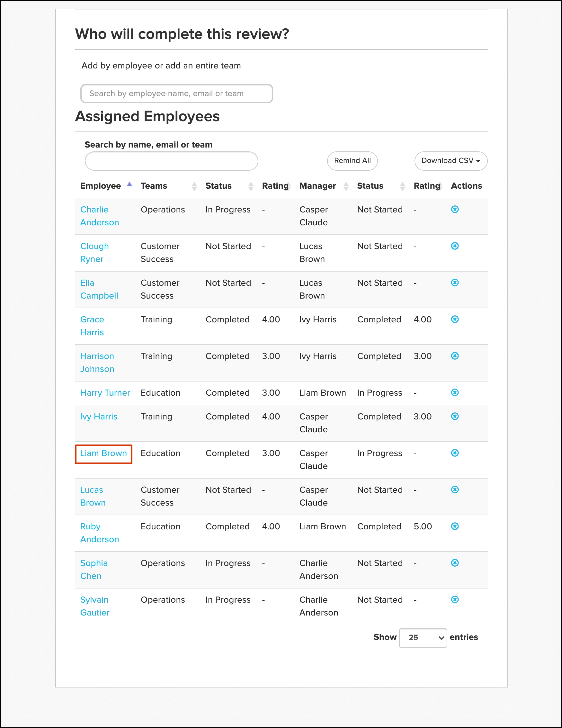Open Ella Campbell employee link
Viewport: 562px width, 728px height.
[99, 289]
